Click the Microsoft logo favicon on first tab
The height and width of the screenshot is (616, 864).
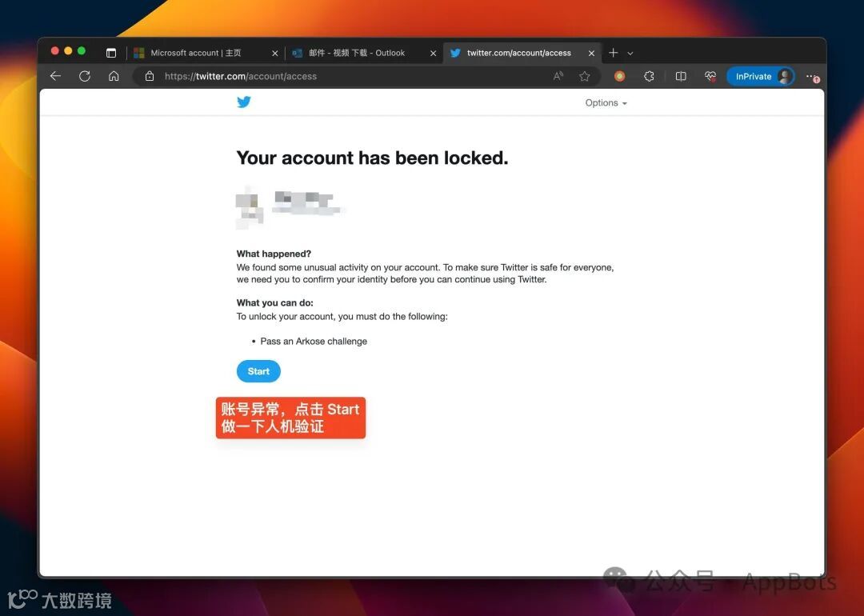click(x=139, y=53)
